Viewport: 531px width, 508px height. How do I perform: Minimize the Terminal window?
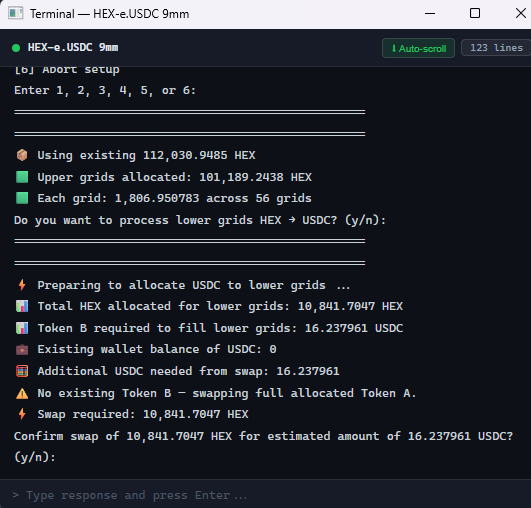[430, 14]
